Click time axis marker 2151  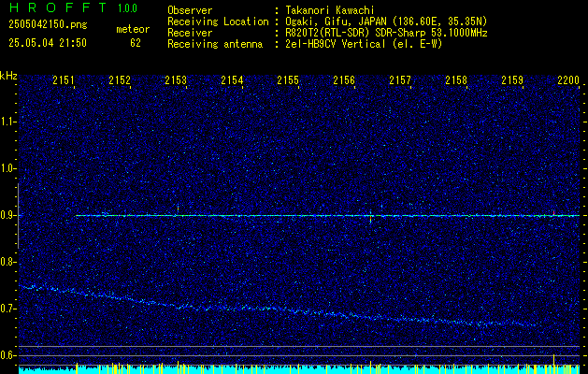(64, 80)
